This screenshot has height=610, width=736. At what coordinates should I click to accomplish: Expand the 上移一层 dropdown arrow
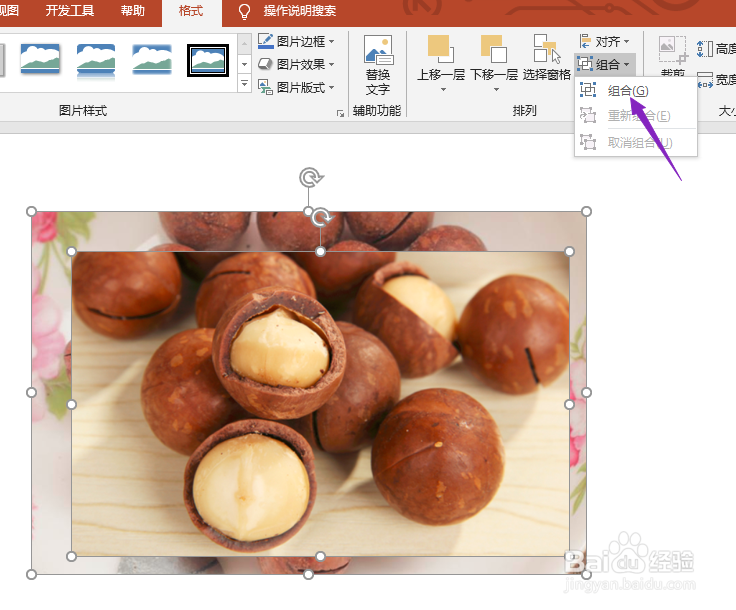[443, 89]
